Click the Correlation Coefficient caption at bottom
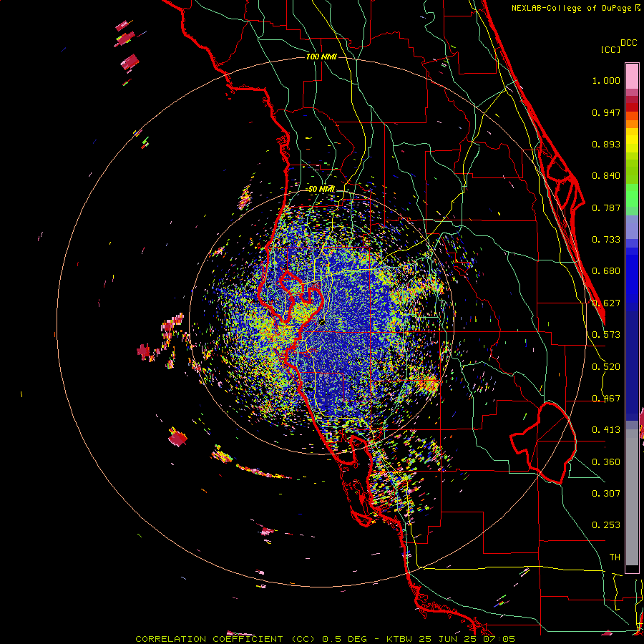Viewport: 644px width, 644px height. click(x=326, y=639)
